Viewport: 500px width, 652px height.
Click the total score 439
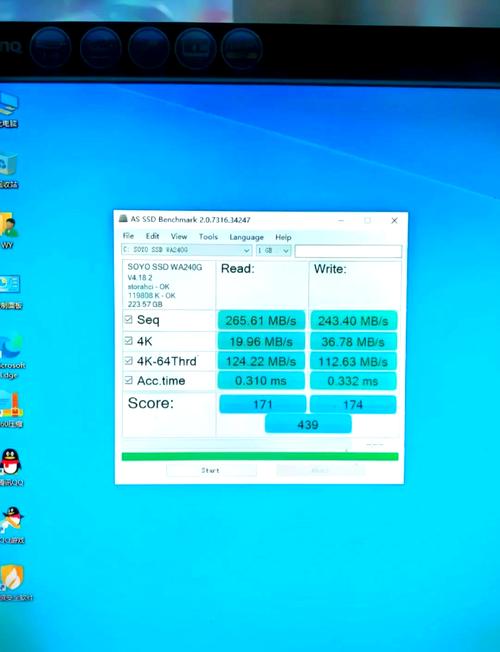click(308, 424)
